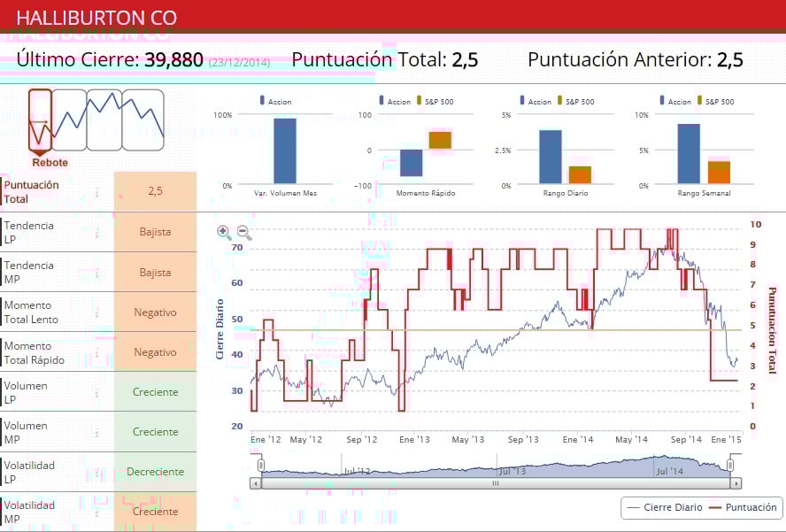Click the blue Accion bar in Rango Semanal
The height and width of the screenshot is (532, 786).
[689, 154]
